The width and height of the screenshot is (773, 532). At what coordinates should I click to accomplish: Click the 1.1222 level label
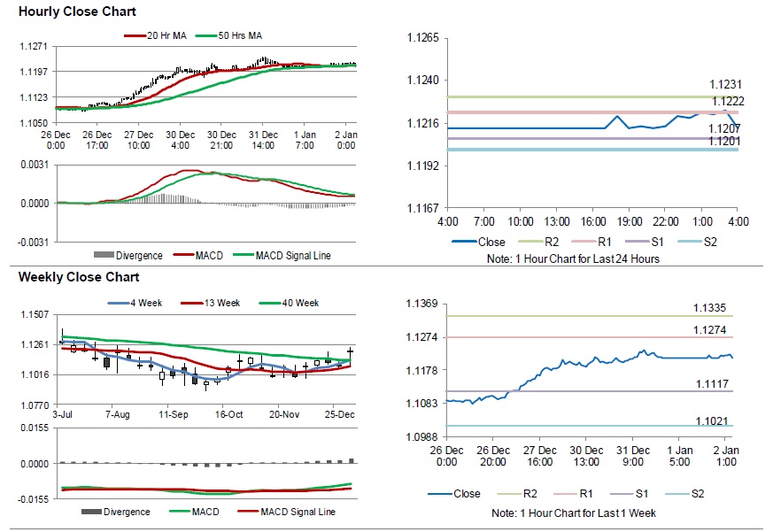coord(728,101)
